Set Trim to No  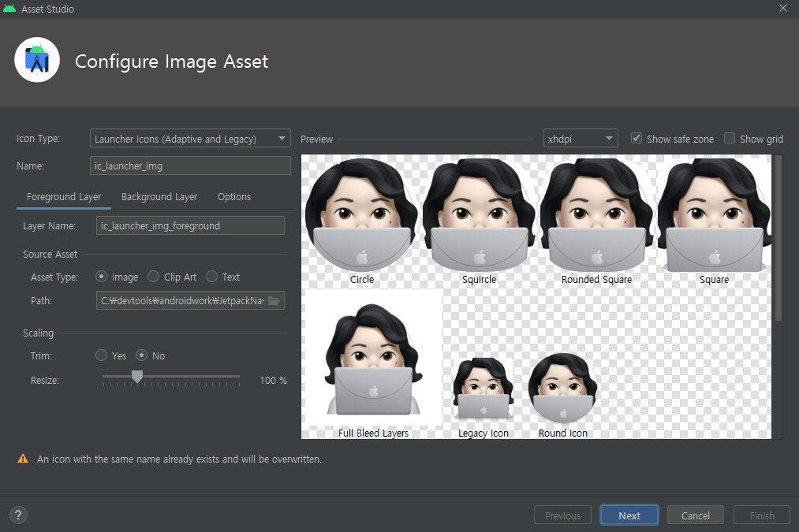141,355
